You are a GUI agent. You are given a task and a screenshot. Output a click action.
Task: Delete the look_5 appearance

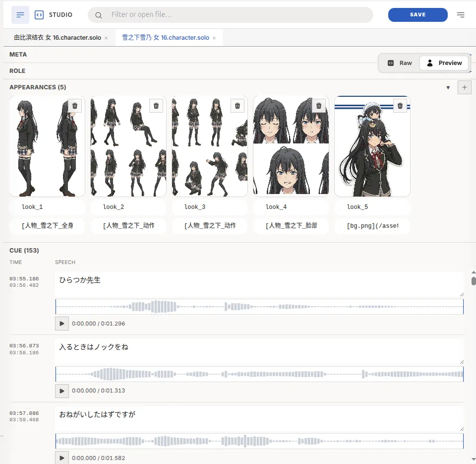coord(400,106)
